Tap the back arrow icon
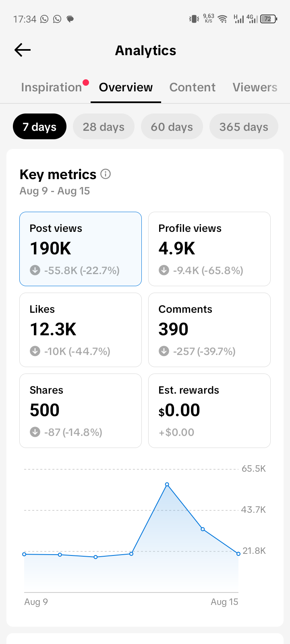This screenshot has height=644, width=290. (x=23, y=50)
